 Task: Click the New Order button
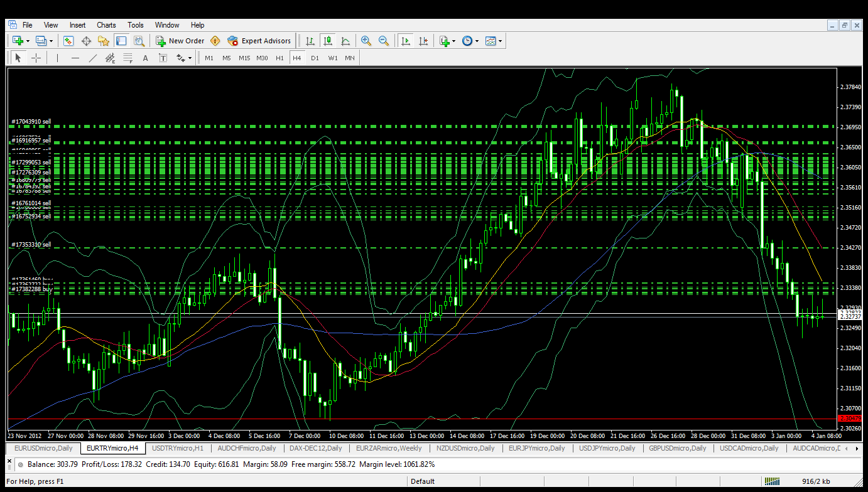[180, 41]
